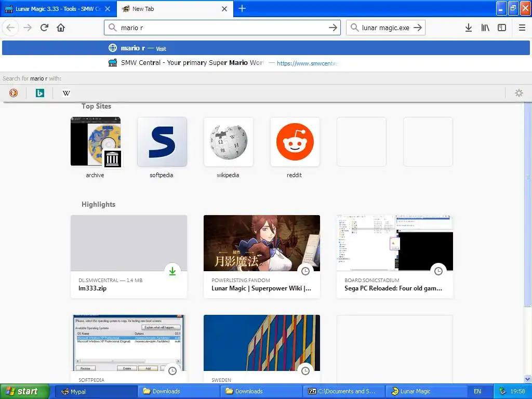Open the hamburger application menu
The width and height of the screenshot is (532, 399).
click(x=522, y=28)
